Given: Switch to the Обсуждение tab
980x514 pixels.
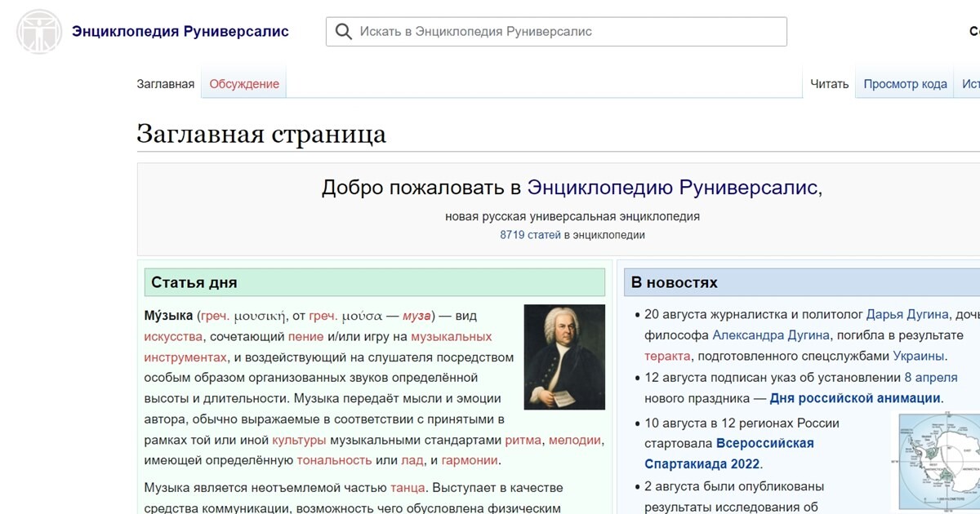Looking at the screenshot, I should (244, 84).
